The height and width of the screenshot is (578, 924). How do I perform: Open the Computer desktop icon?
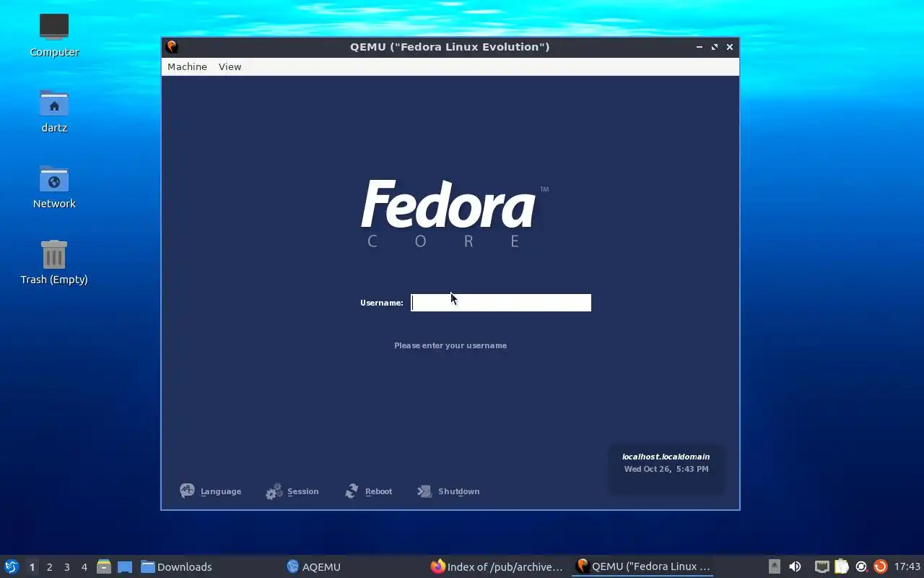(54, 27)
